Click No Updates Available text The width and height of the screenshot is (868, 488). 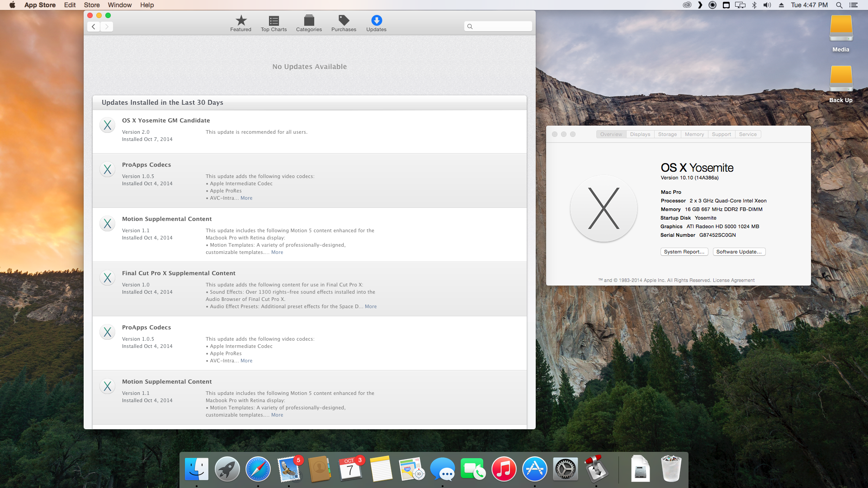tap(310, 66)
